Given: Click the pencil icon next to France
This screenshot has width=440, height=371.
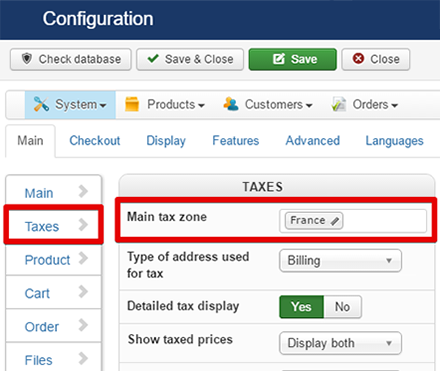Looking at the screenshot, I should click(x=335, y=221).
